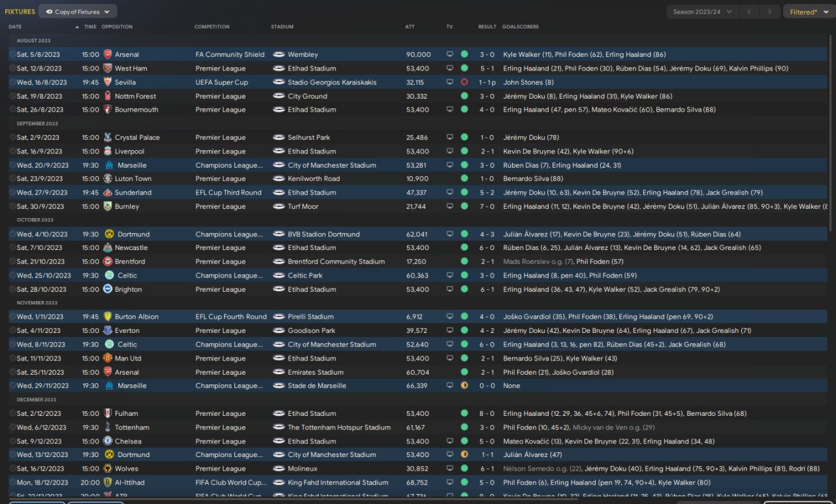Viewport: 836px width, 504px height.
Task: Click the Brighton club badge
Action: [x=108, y=289]
